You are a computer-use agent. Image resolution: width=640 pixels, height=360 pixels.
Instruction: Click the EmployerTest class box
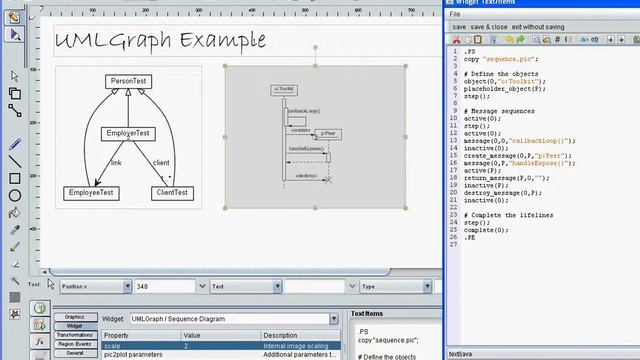pos(128,133)
